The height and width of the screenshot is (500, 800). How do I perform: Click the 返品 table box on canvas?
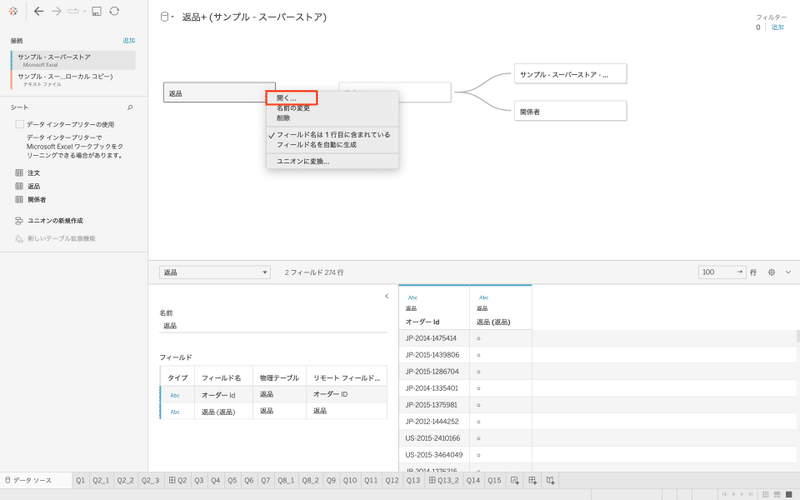219,93
